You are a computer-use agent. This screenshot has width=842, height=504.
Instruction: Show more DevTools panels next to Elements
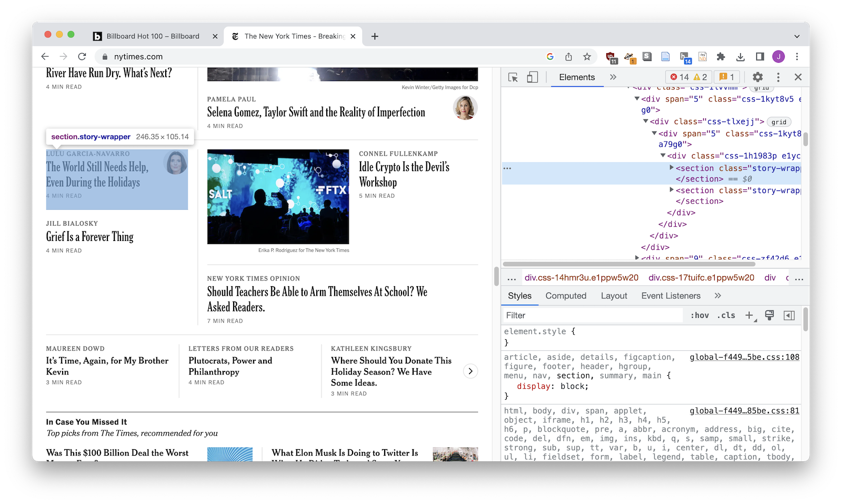click(613, 77)
